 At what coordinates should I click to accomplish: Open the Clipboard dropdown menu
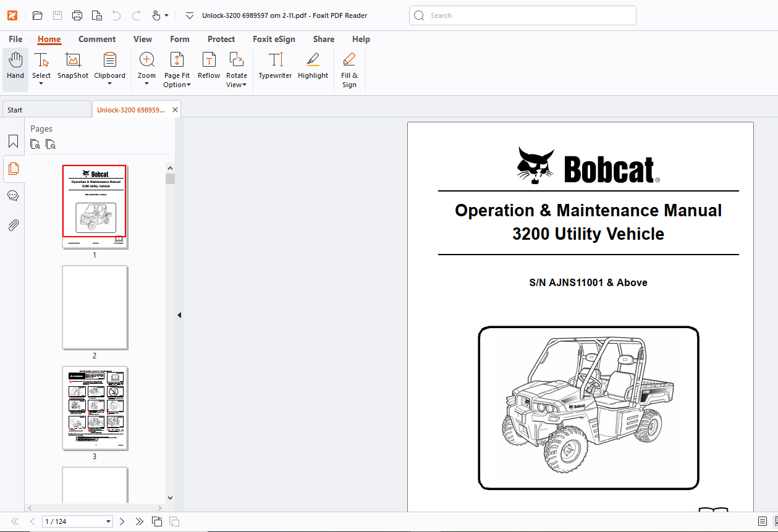tap(109, 84)
